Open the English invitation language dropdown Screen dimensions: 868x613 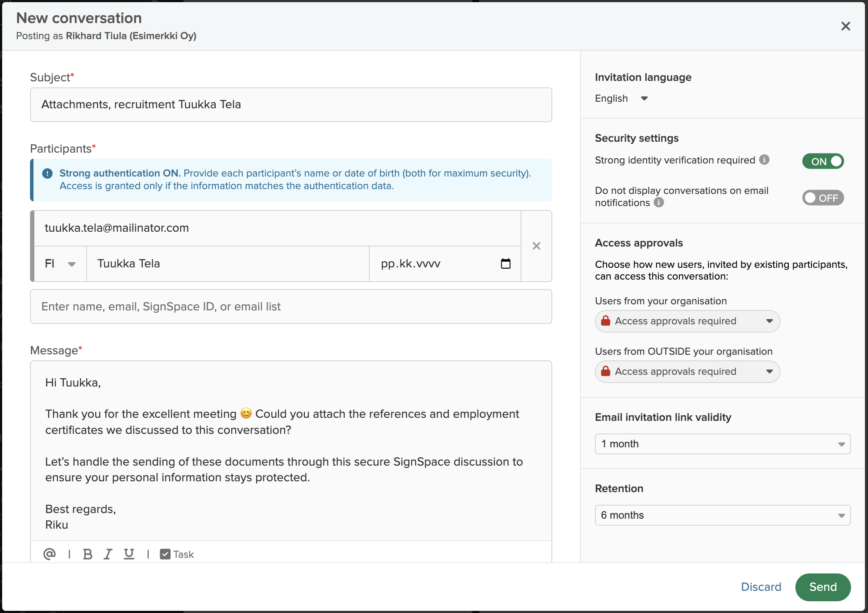pos(621,98)
